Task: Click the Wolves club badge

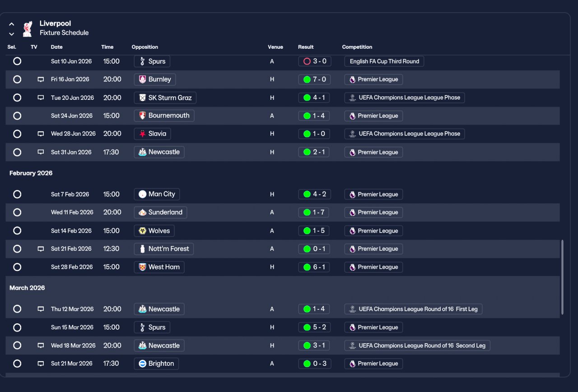Action: click(142, 231)
